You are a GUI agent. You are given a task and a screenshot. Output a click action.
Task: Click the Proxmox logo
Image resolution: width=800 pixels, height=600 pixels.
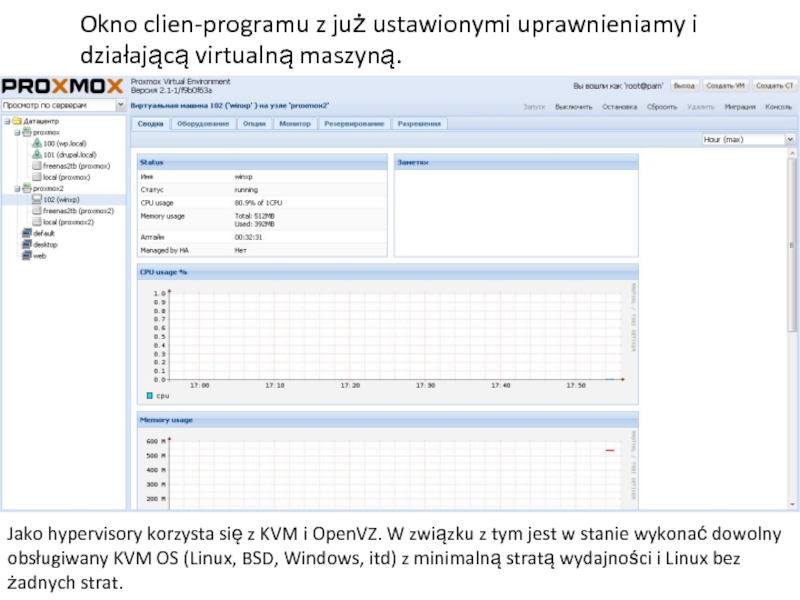[x=62, y=86]
